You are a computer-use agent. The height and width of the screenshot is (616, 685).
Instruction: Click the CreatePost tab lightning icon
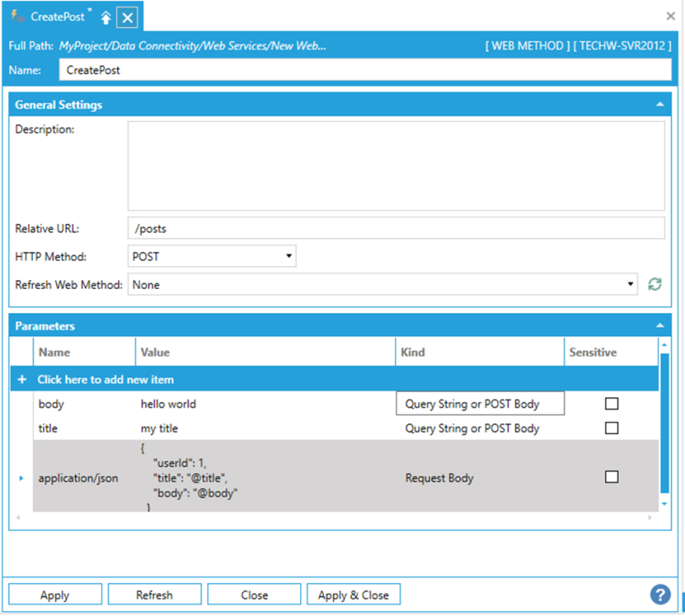17,17
